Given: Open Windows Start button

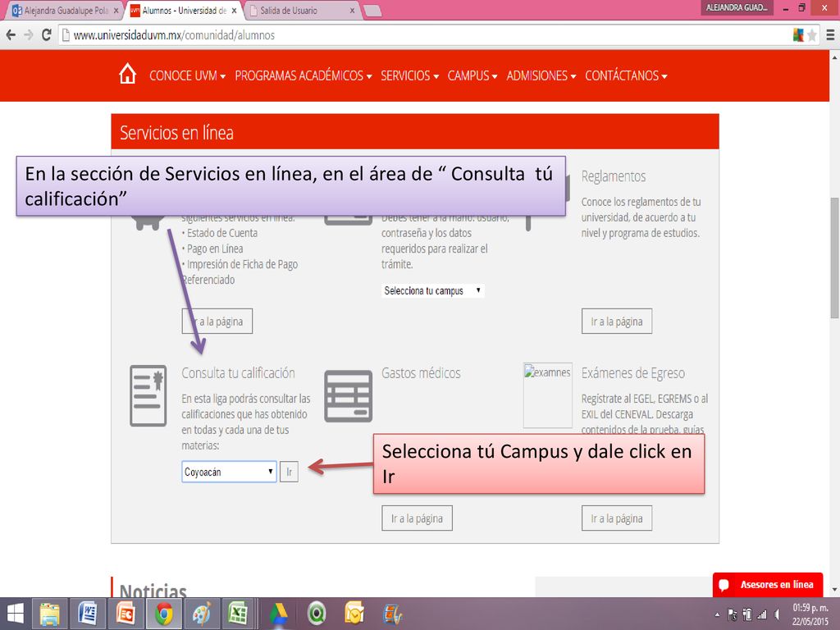Looking at the screenshot, I should 15,614.
